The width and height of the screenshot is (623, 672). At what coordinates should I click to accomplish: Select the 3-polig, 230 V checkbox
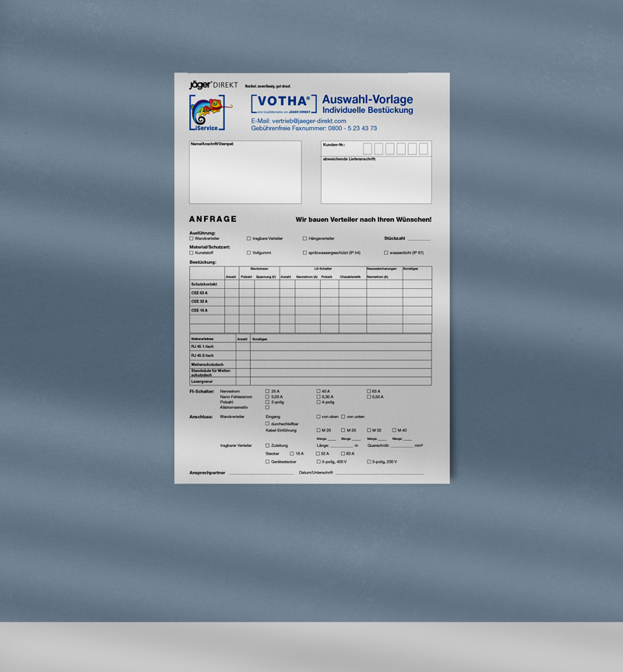[368, 462]
